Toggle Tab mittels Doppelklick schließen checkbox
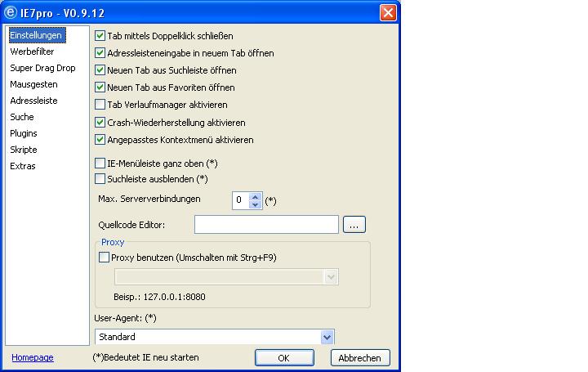 coord(100,36)
